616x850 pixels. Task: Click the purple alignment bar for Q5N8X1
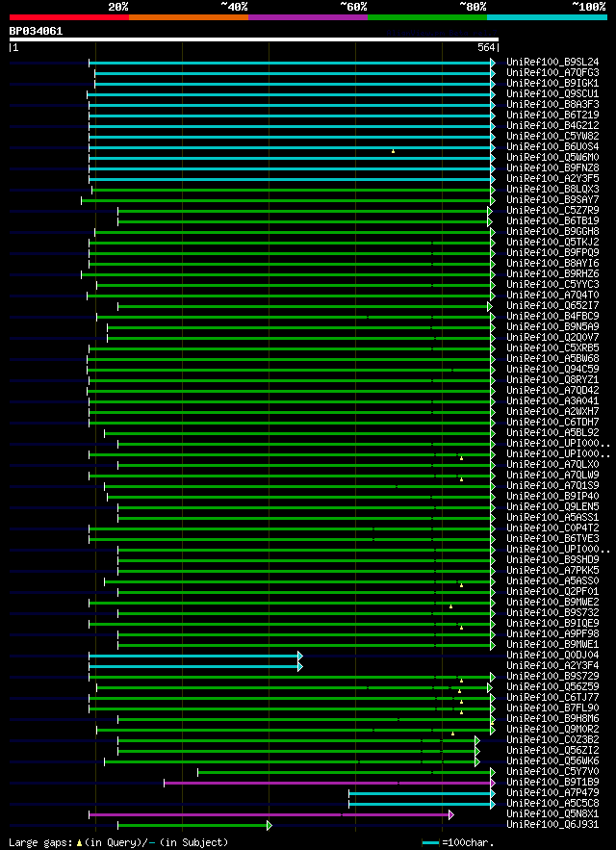(271, 814)
